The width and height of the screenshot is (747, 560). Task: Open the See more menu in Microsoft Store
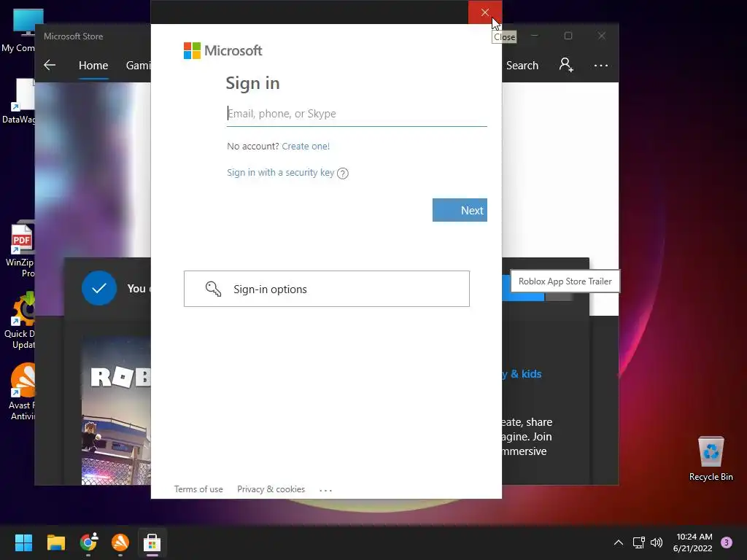[x=601, y=65]
